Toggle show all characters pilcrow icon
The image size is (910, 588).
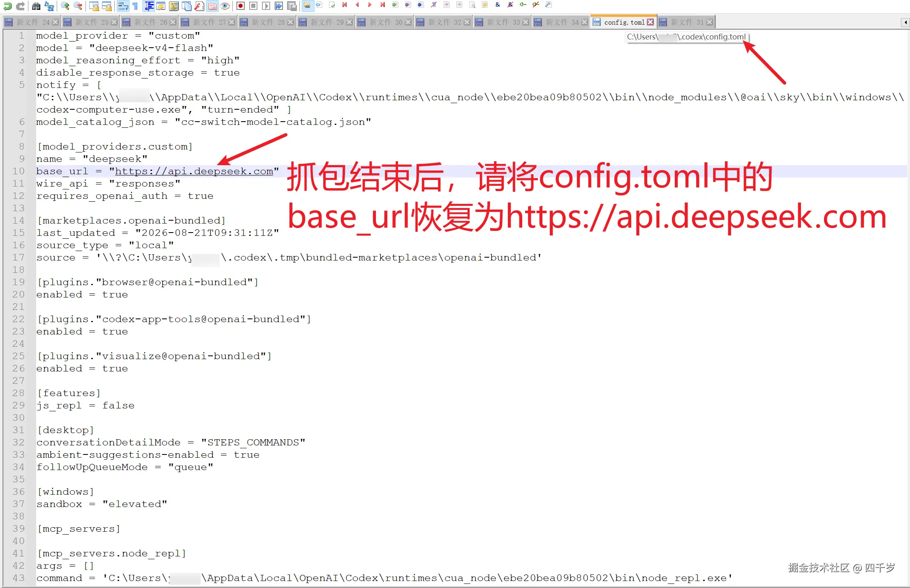(135, 6)
